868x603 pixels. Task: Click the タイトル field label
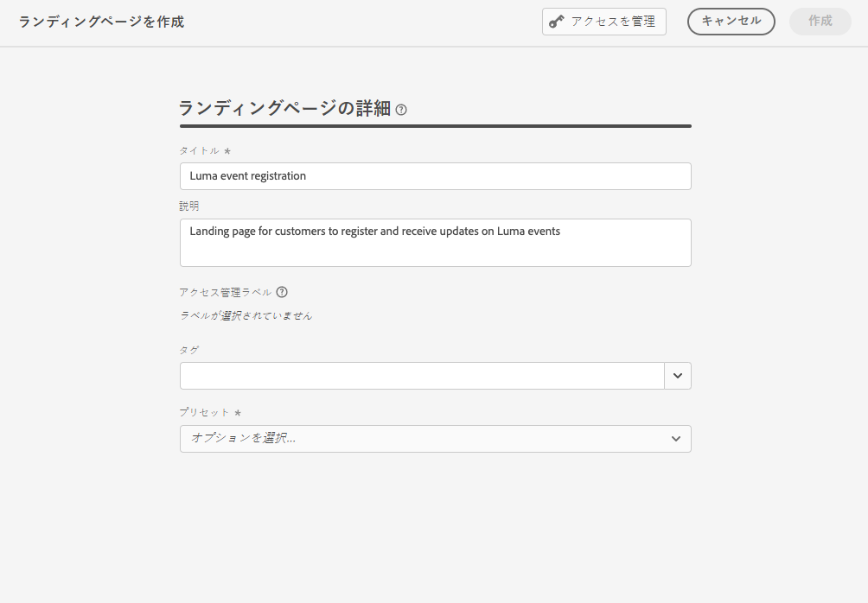[200, 151]
